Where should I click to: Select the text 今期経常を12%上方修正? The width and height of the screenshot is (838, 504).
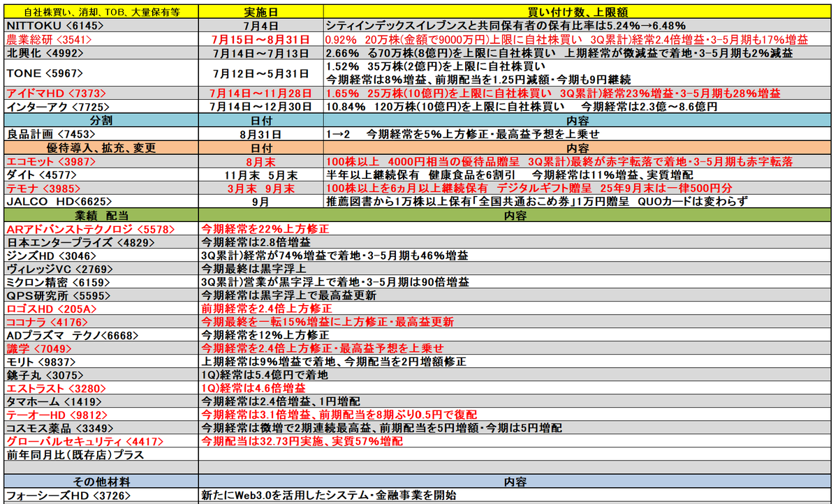pyautogui.click(x=265, y=335)
